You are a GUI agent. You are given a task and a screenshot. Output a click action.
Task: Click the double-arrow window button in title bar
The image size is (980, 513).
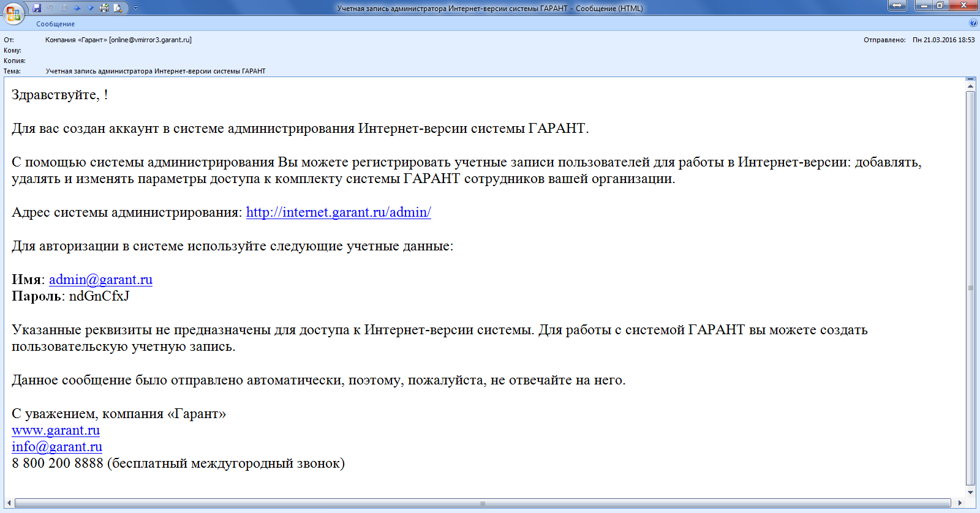(x=897, y=6)
